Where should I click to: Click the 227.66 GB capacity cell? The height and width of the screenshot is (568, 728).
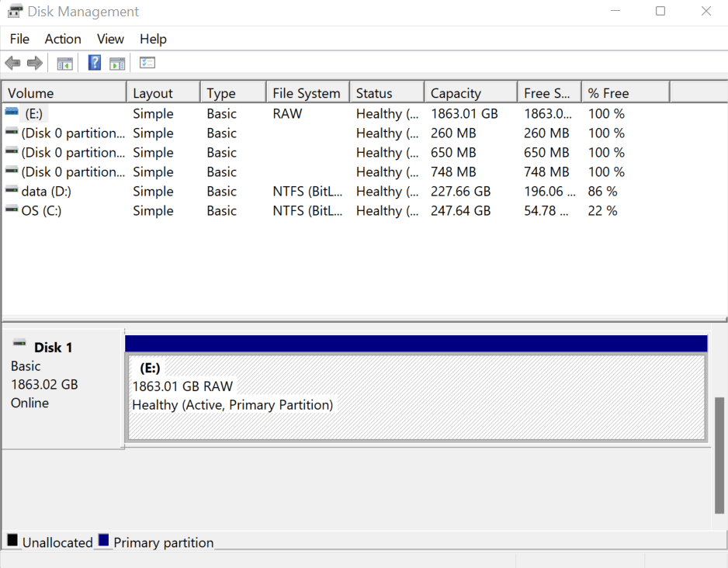click(x=460, y=191)
